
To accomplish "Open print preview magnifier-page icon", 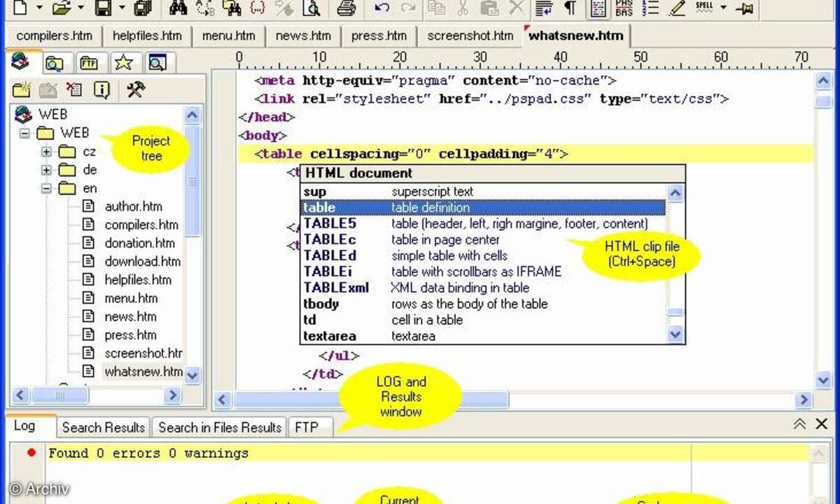I will click(x=310, y=8).
